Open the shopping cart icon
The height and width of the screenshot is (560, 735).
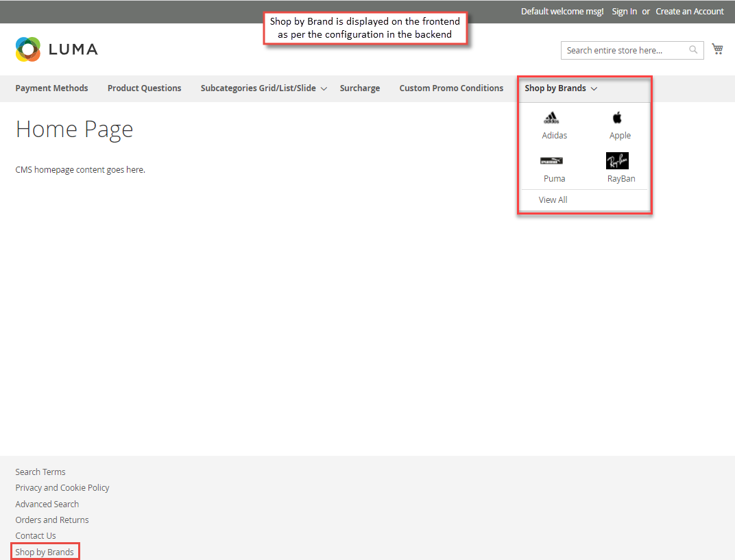pos(717,49)
